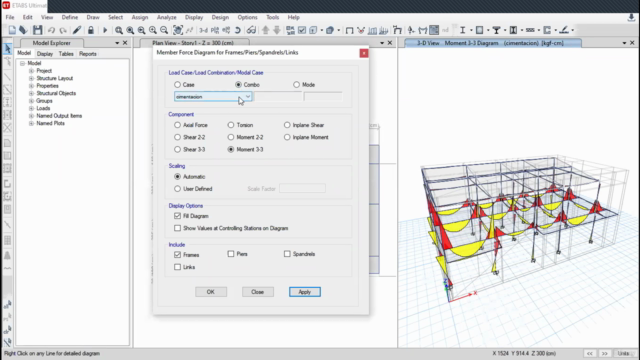The height and width of the screenshot is (360, 640).
Task: Expand the Groups tree node
Action: (x=31, y=101)
